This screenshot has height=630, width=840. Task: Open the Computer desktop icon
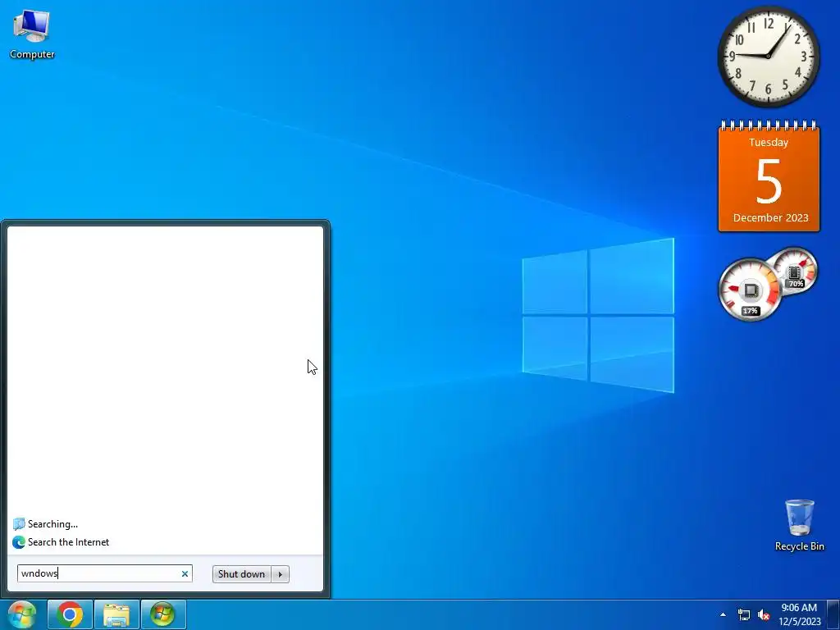(x=32, y=33)
